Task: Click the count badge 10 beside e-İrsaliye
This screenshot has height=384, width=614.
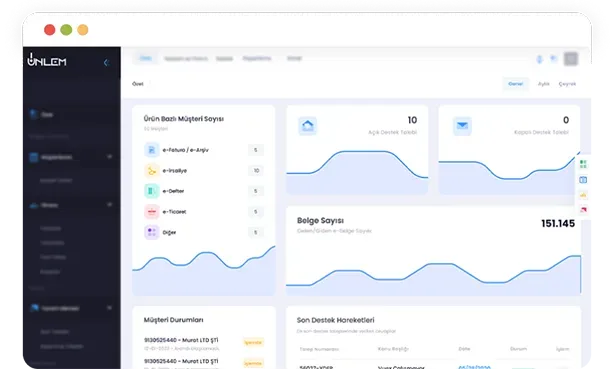Action: tap(256, 171)
